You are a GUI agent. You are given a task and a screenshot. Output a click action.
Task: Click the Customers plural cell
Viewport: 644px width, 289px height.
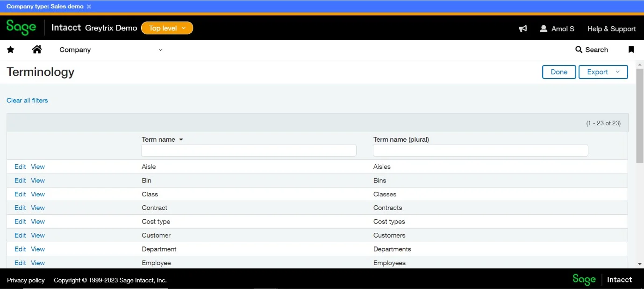(x=389, y=235)
